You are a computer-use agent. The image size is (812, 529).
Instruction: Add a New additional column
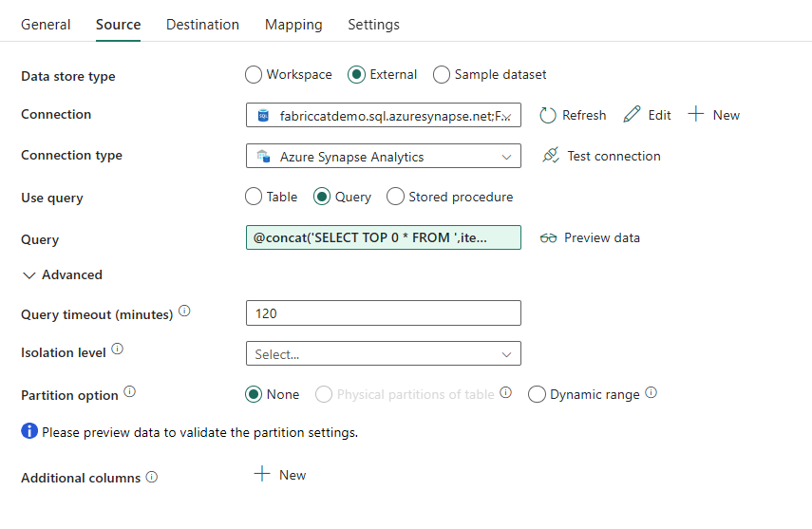click(x=280, y=475)
